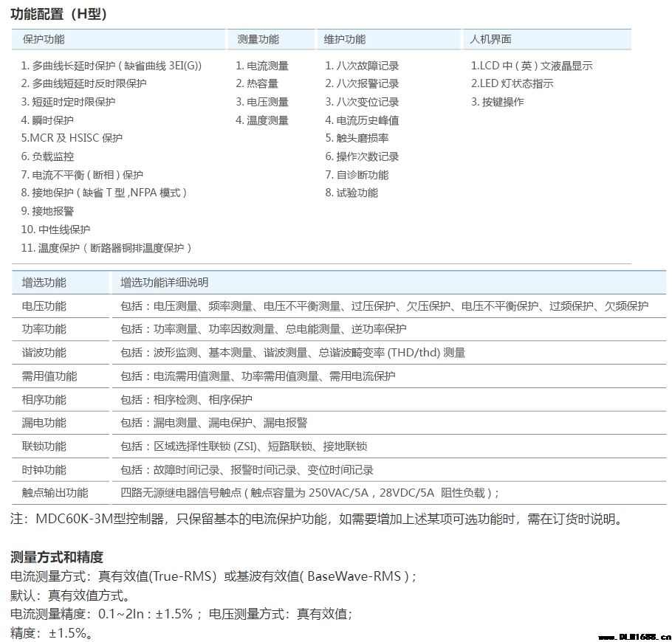The height and width of the screenshot is (642, 672).
Task: Select the 多曲线长延时保护 line item
Action: (112, 66)
